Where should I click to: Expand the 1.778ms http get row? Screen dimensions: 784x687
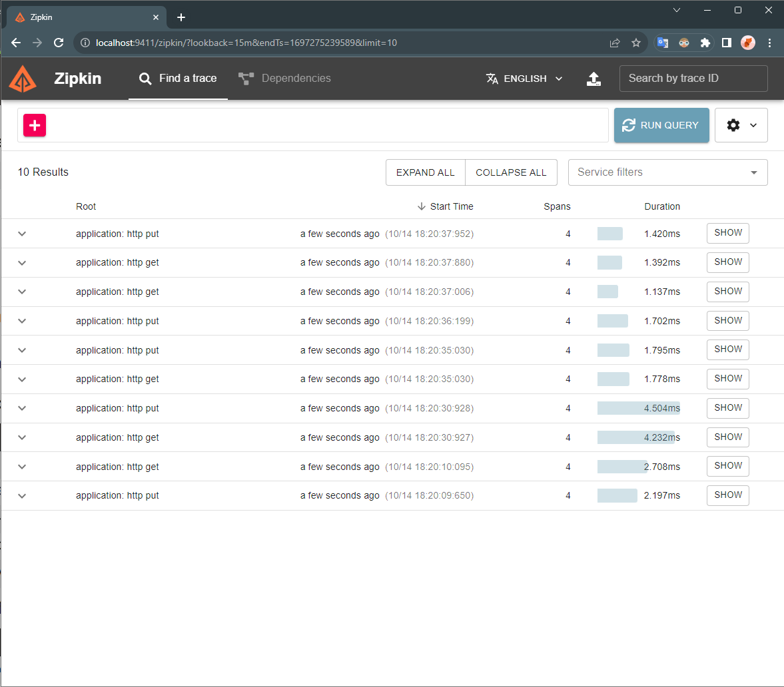(x=22, y=379)
